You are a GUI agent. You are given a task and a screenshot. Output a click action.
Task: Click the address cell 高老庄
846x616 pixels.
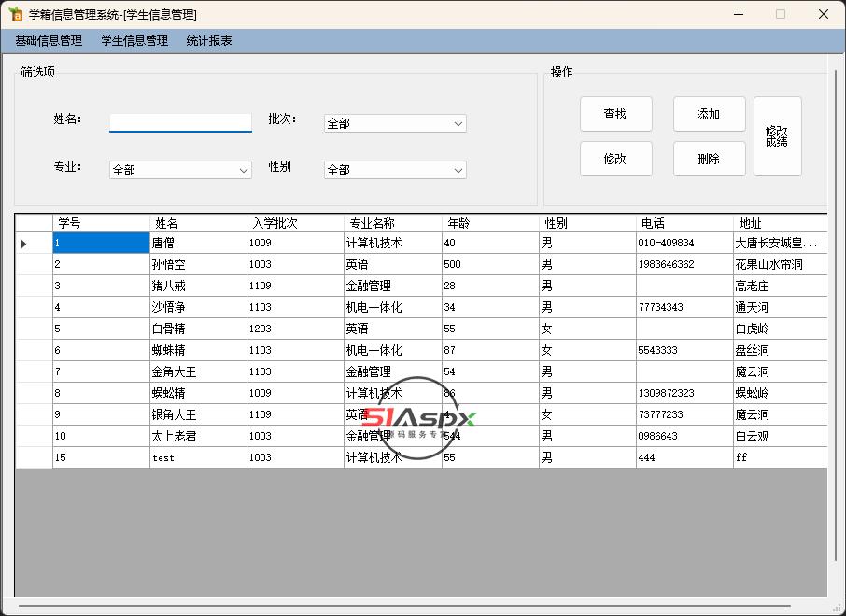(781, 286)
